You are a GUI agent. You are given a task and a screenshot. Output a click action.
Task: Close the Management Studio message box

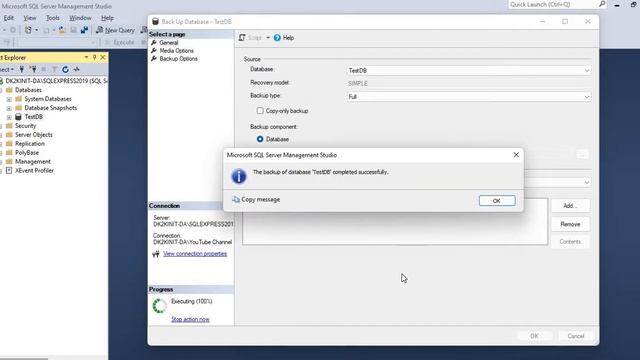(516, 155)
